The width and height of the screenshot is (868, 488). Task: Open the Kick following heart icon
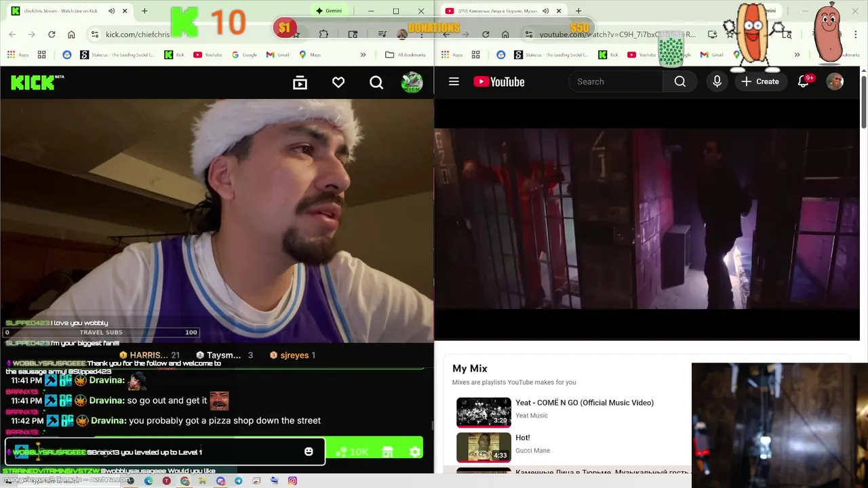coord(338,82)
